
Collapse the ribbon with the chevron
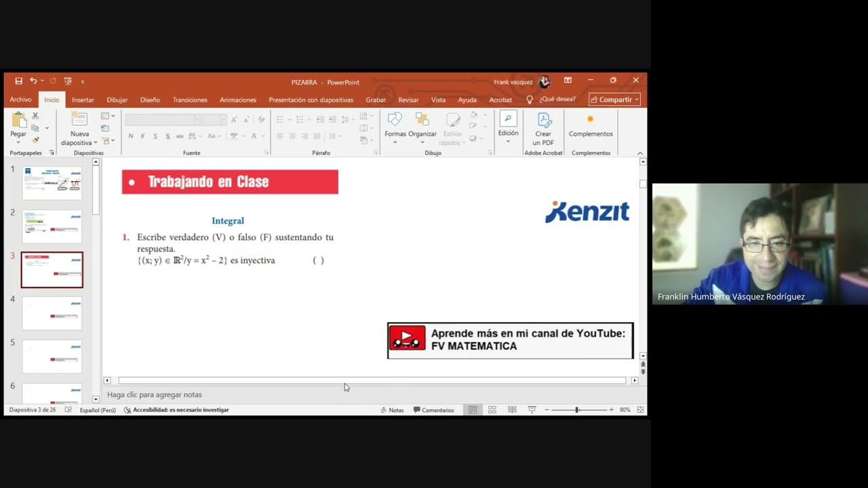[640, 153]
